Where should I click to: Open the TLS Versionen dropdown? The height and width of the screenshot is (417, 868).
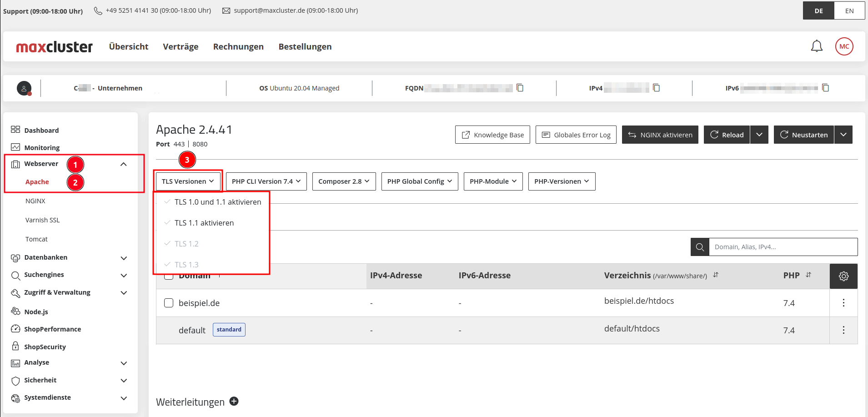tap(188, 181)
